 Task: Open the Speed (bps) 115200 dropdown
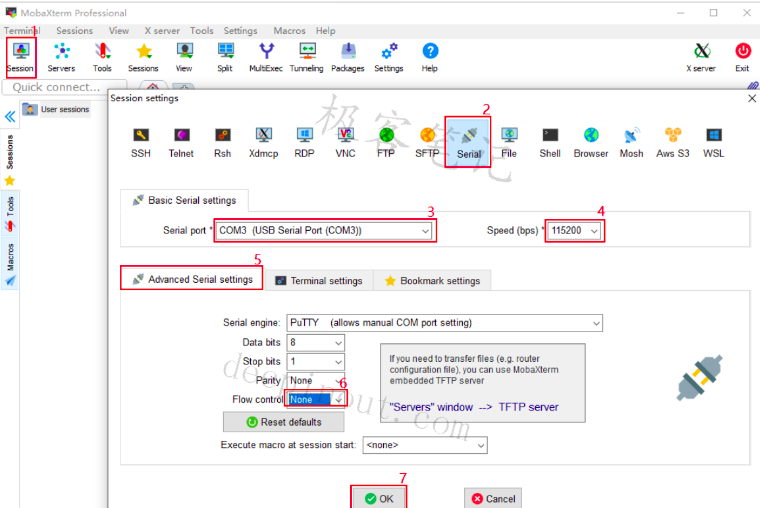coord(574,231)
